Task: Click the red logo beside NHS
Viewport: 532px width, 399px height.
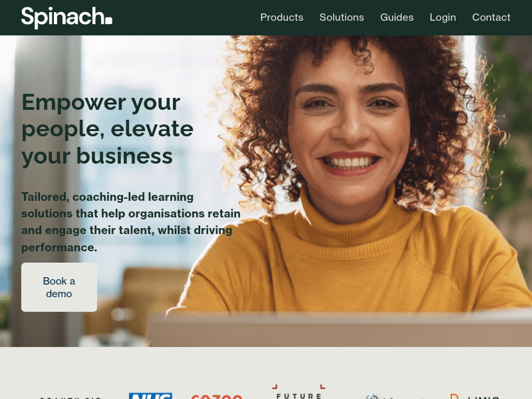Action: [216, 396]
